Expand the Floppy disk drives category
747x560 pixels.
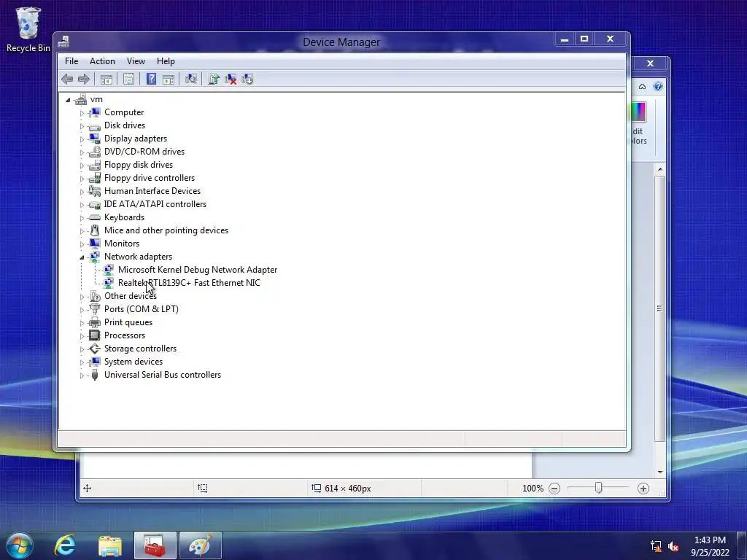pyautogui.click(x=82, y=166)
